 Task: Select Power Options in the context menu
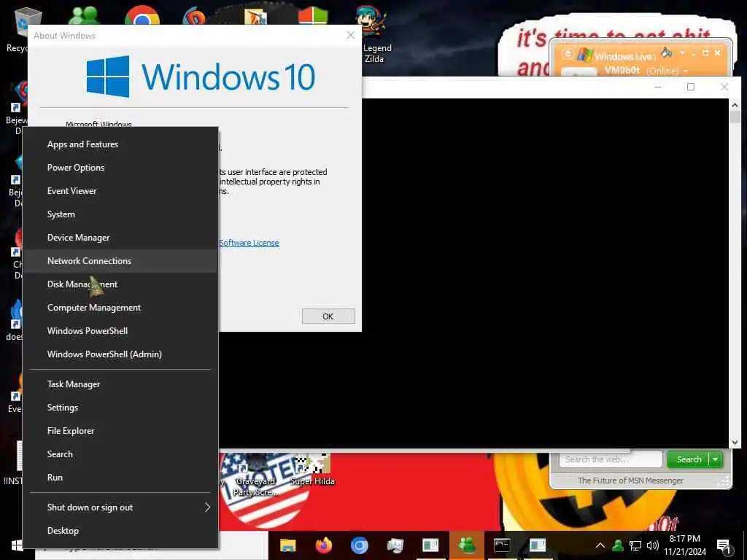pos(120,168)
